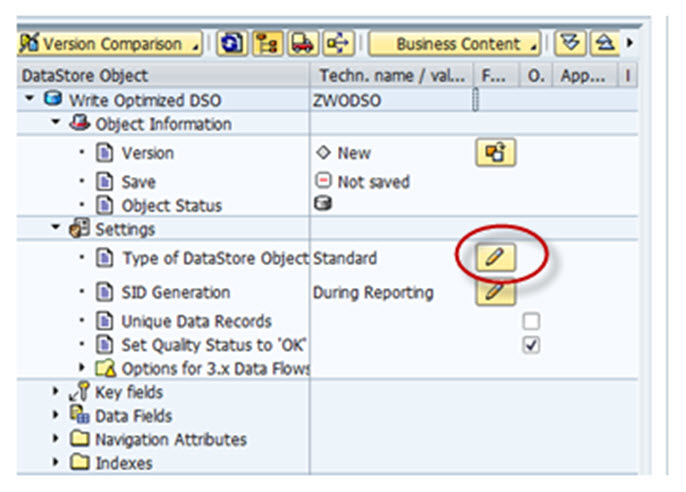Click the collapse-all up arrows toolbar icon
The width and height of the screenshot is (686, 492).
pyautogui.click(x=605, y=44)
